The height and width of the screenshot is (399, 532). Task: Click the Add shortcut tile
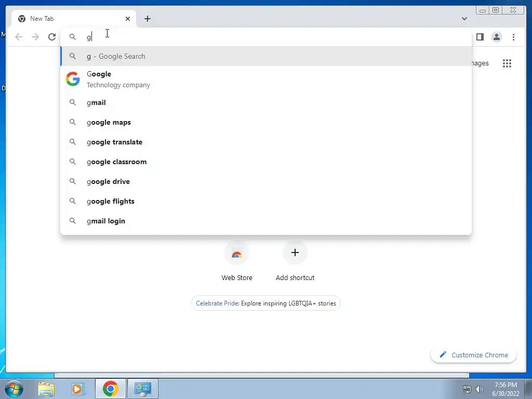[x=295, y=262]
